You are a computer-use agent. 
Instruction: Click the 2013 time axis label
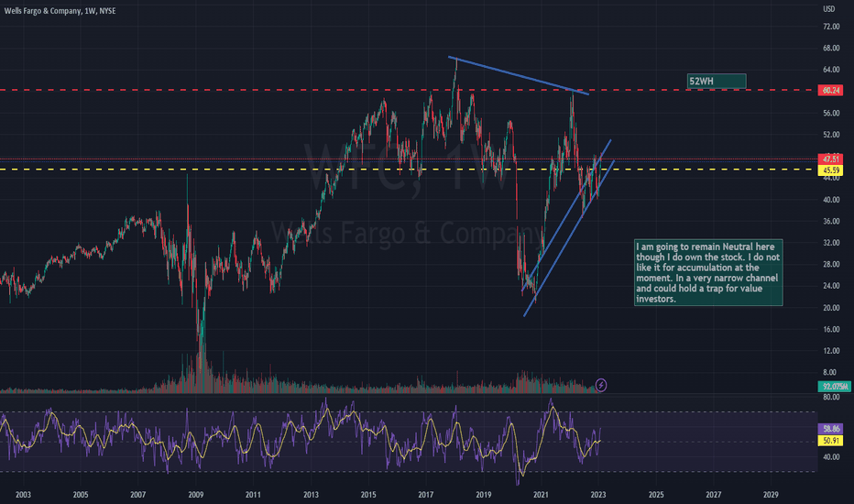[311, 495]
